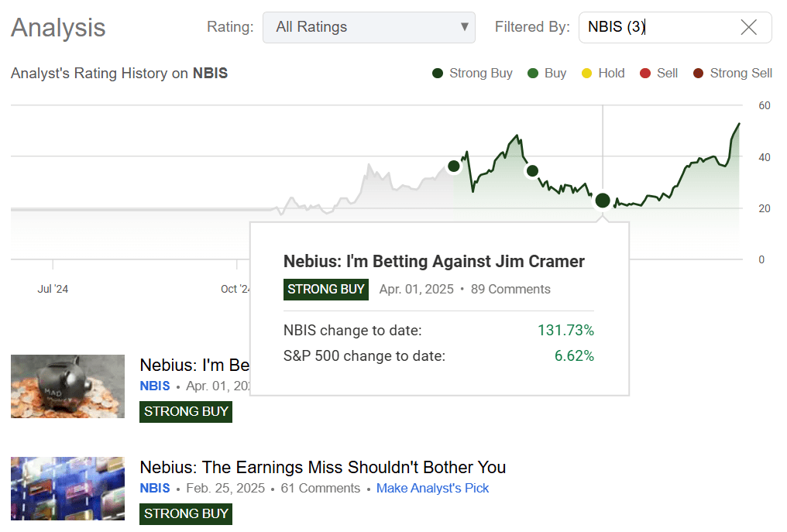Viewport: 787px width, 532px height.
Task: Open "Nebius: I'm Betting Against Jim Cramer"
Action: [x=434, y=261]
